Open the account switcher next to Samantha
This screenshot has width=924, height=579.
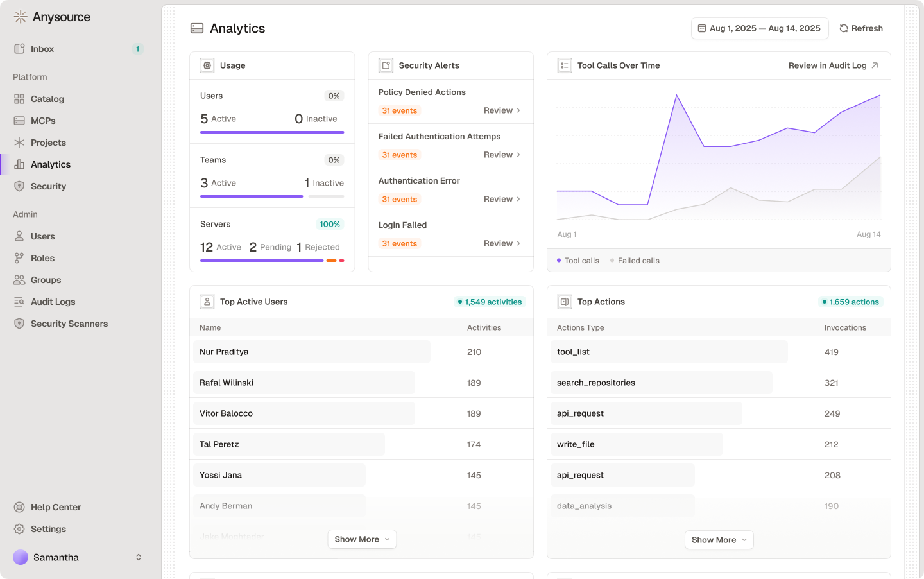point(139,557)
